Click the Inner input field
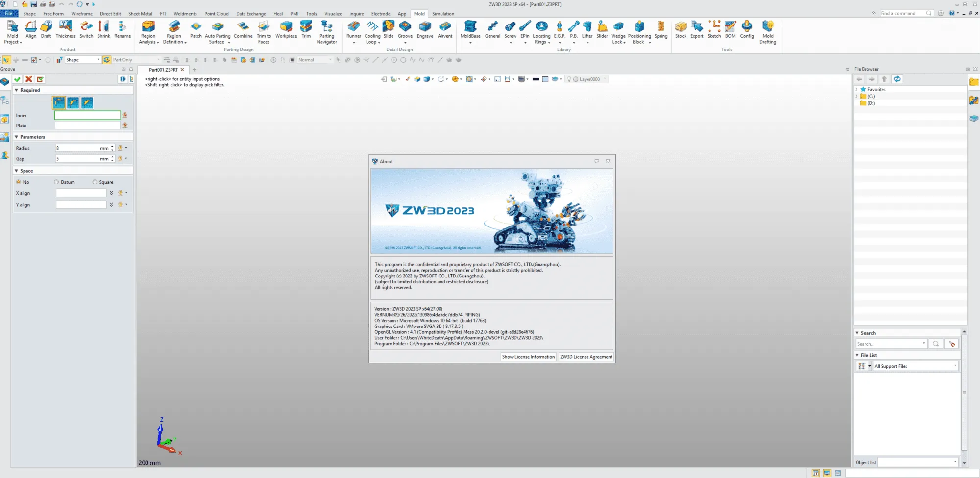Image resolution: width=980 pixels, height=478 pixels. [87, 115]
